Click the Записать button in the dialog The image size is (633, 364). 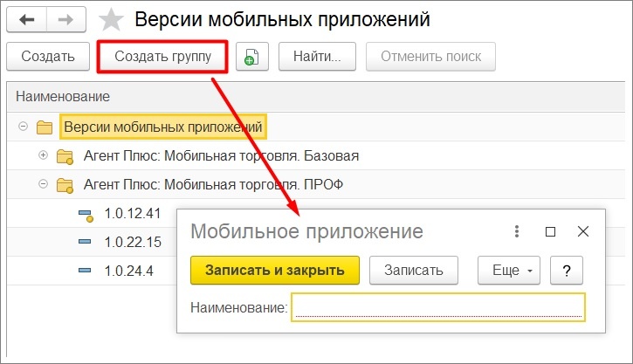[413, 270]
